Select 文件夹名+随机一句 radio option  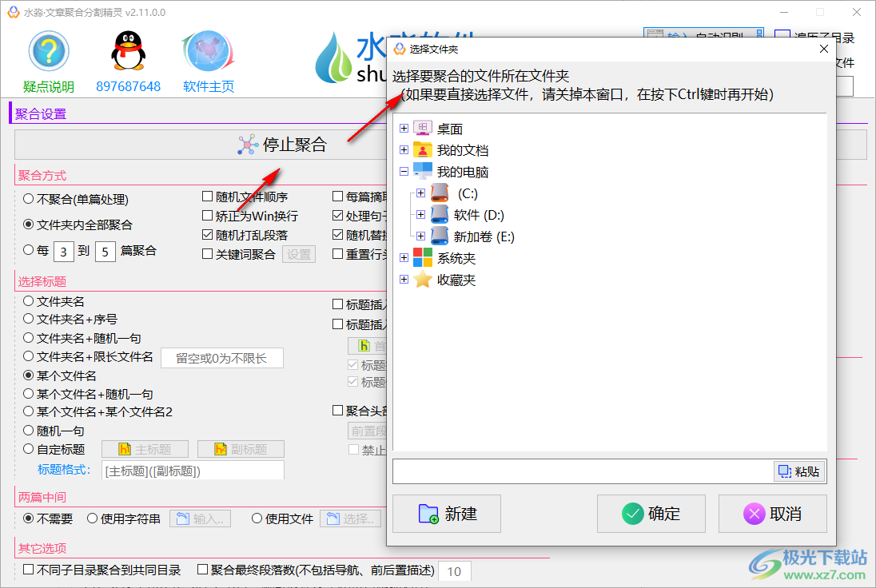pos(82,338)
